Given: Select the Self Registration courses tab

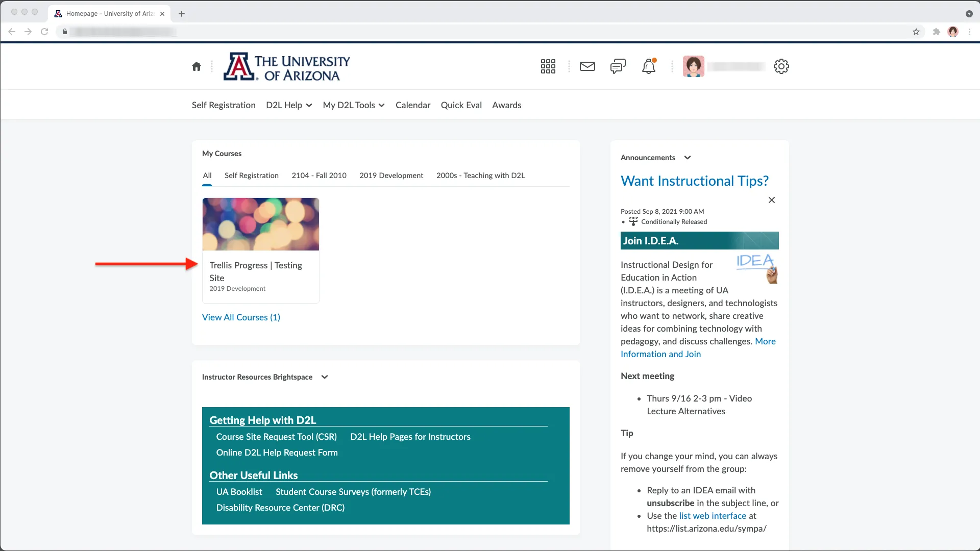Looking at the screenshot, I should coord(252,176).
